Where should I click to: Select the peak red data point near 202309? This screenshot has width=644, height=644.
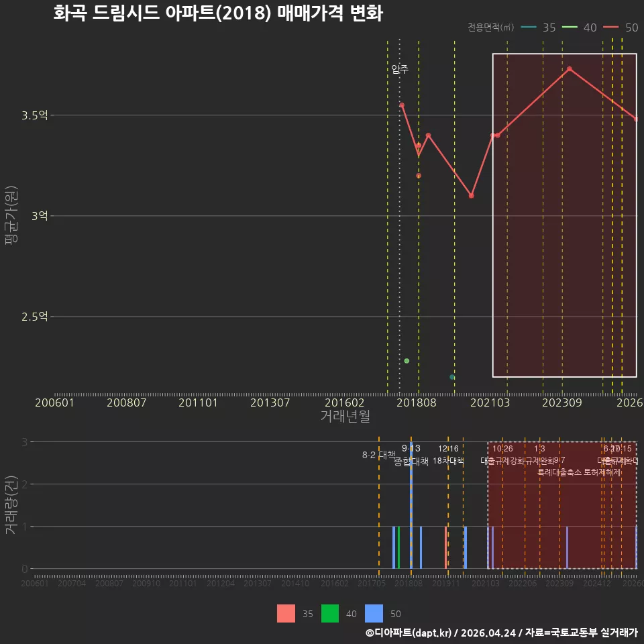(x=570, y=69)
